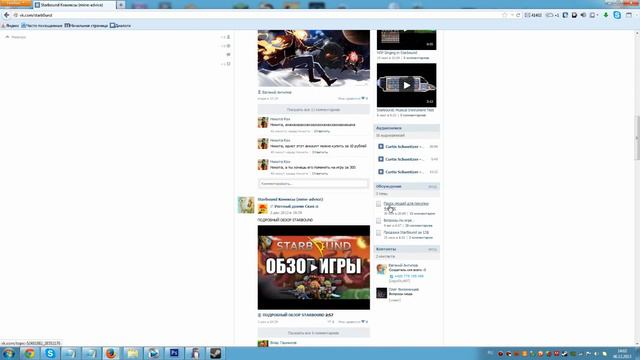
Task: Like the artwork post with heart icon
Action: (363, 98)
